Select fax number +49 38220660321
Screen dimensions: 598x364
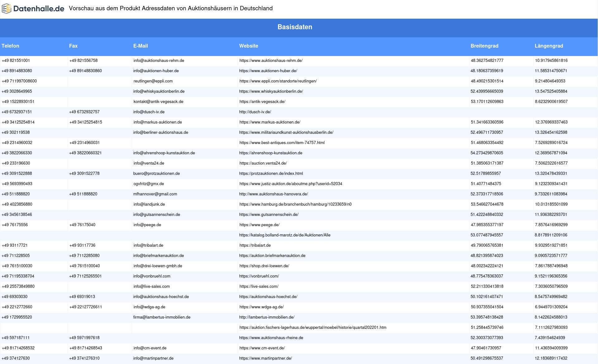[85, 153]
